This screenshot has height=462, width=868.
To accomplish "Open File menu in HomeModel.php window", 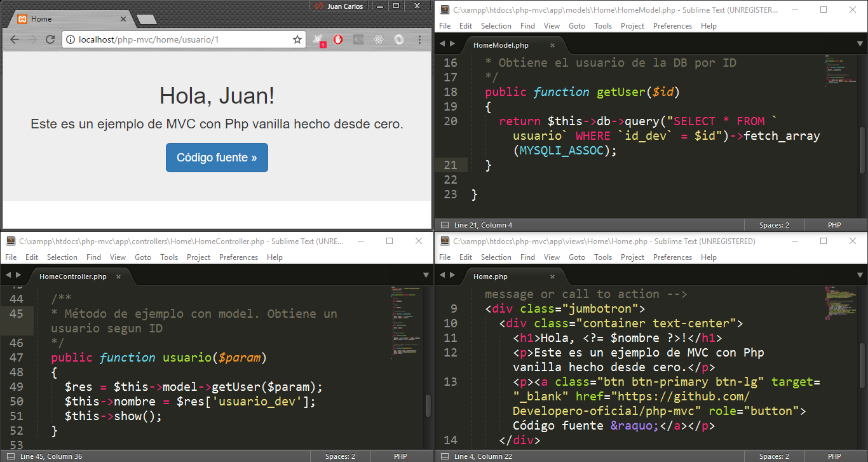I will pos(445,26).
